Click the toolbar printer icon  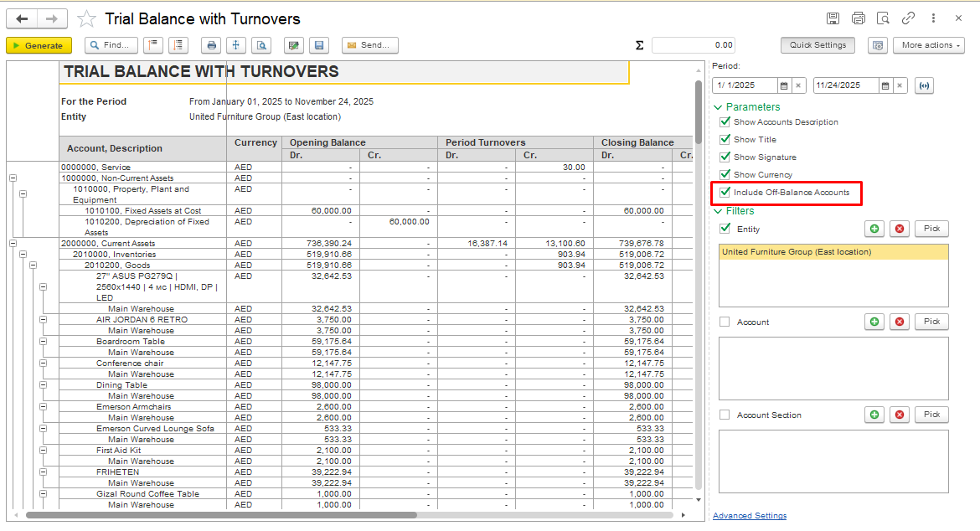pos(212,45)
